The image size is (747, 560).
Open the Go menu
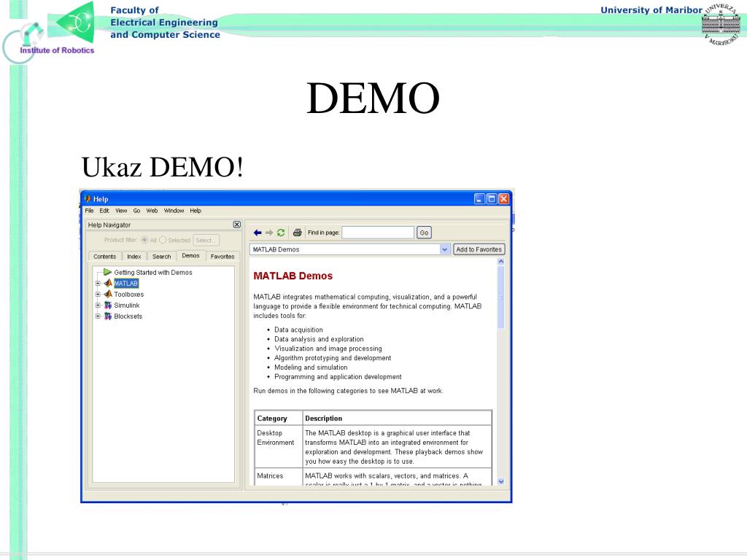(x=136, y=211)
